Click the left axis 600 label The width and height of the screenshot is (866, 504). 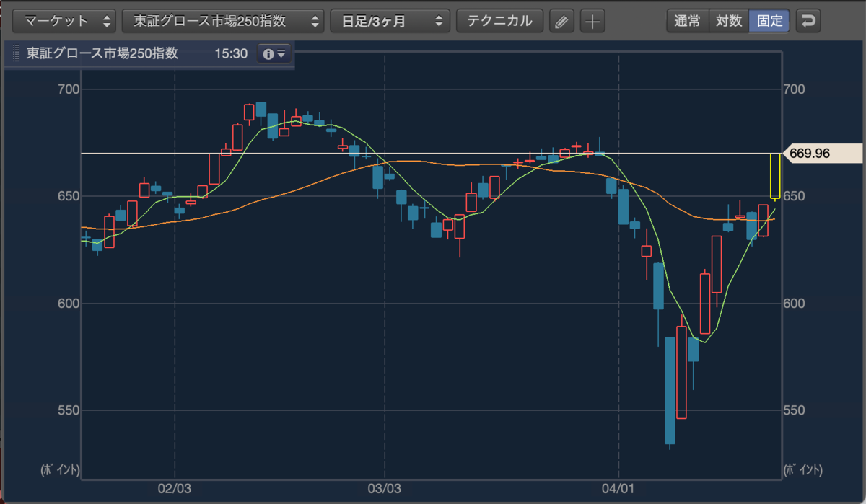(67, 303)
